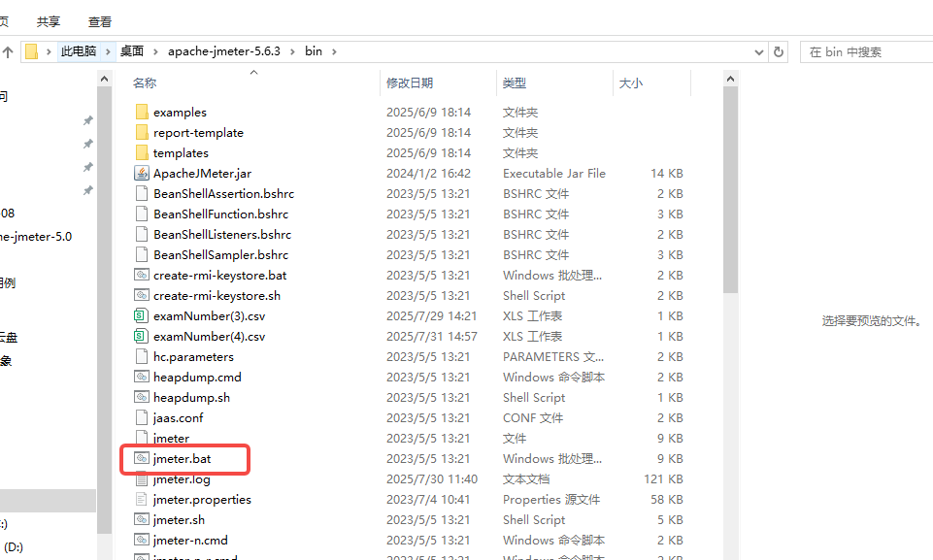Sort files by the 大小 column header
This screenshot has width=933, height=560.
pyautogui.click(x=631, y=82)
